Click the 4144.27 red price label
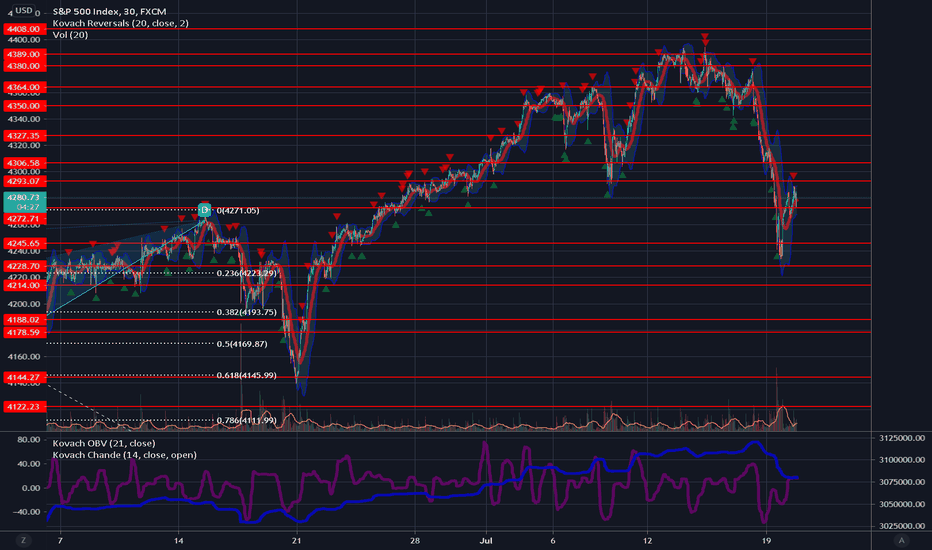 24,378
